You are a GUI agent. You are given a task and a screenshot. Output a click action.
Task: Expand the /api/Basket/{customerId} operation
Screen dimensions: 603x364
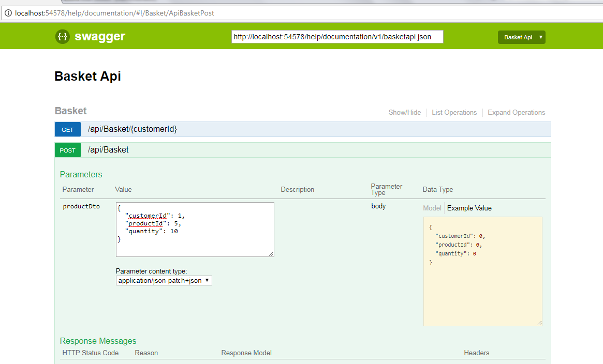click(133, 129)
